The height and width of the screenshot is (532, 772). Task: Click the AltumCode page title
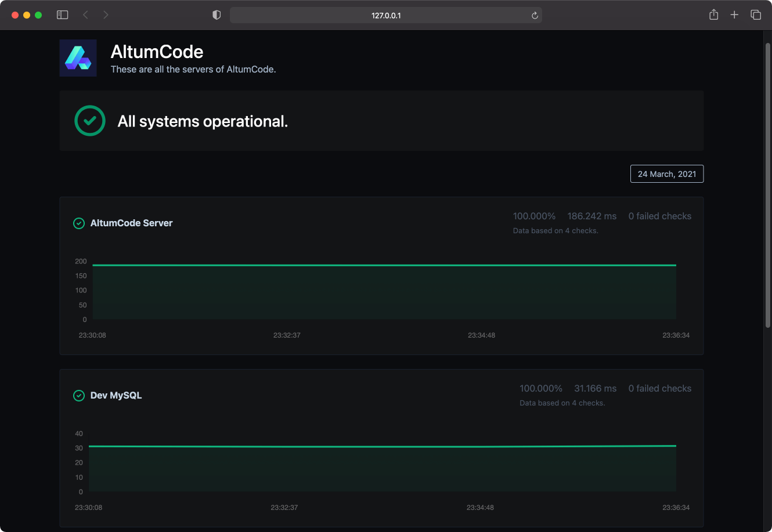coord(157,52)
